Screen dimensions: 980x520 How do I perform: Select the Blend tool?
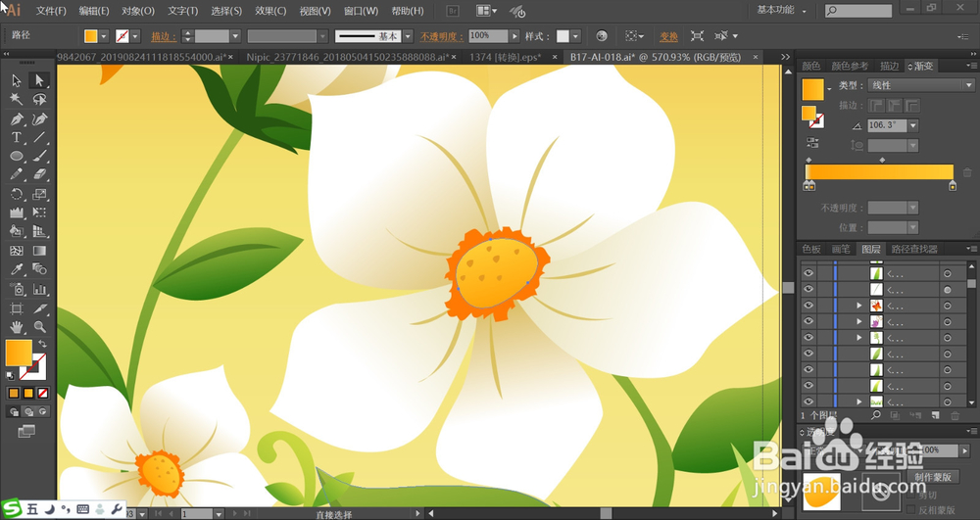pyautogui.click(x=39, y=269)
